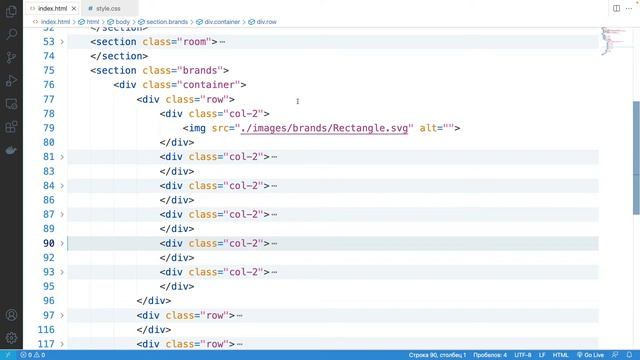Select index.html in the breadcrumbs
The height and width of the screenshot is (360, 640).
[x=56, y=22]
